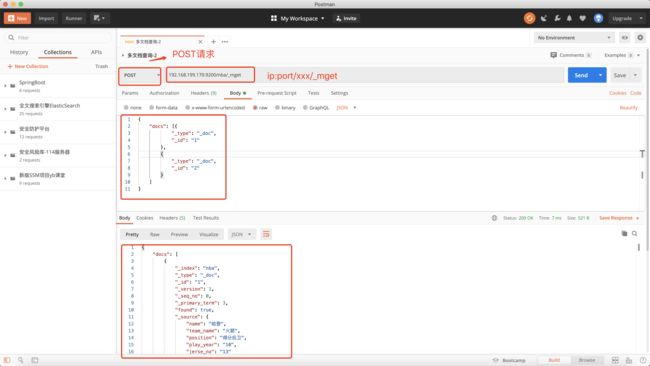The image size is (650, 366).
Task: Open the Send button dropdown arrow
Action: point(600,75)
